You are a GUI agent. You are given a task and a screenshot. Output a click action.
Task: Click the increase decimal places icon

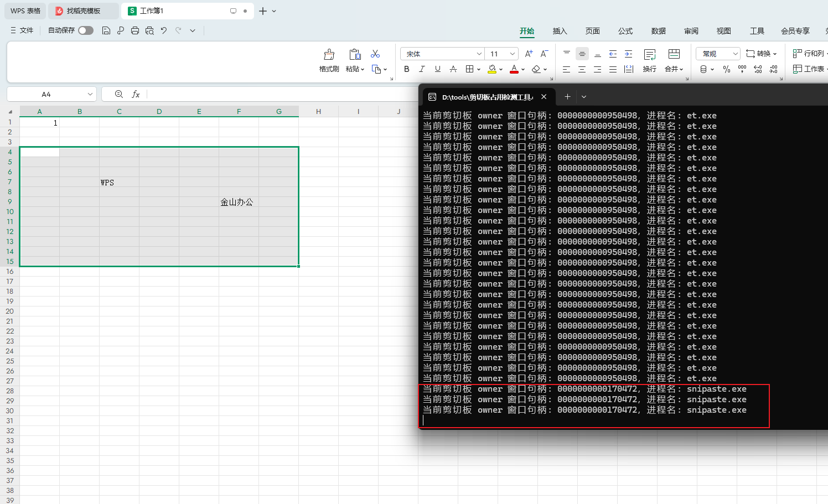[758, 69]
